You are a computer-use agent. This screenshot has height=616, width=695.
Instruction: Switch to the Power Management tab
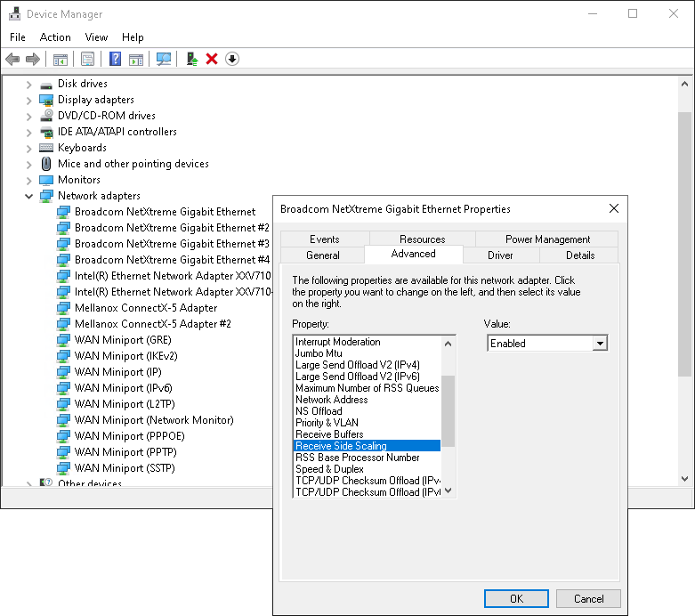(547, 239)
